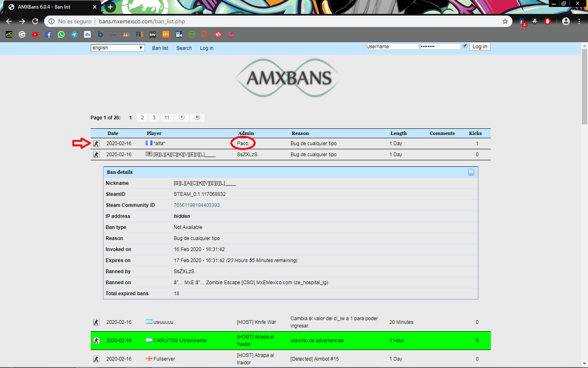This screenshot has height=368, width=588.
Task: Click the player icon in uwuuuuu row
Action: [x=96, y=322]
